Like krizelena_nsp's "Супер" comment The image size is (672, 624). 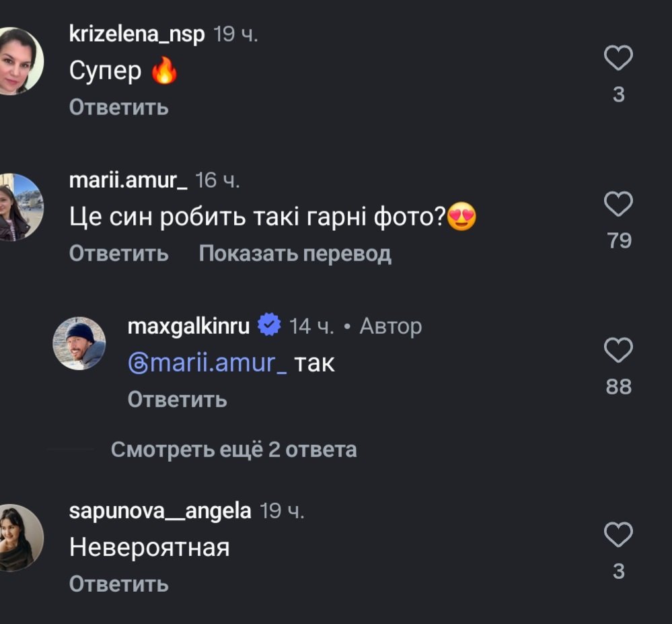click(618, 59)
